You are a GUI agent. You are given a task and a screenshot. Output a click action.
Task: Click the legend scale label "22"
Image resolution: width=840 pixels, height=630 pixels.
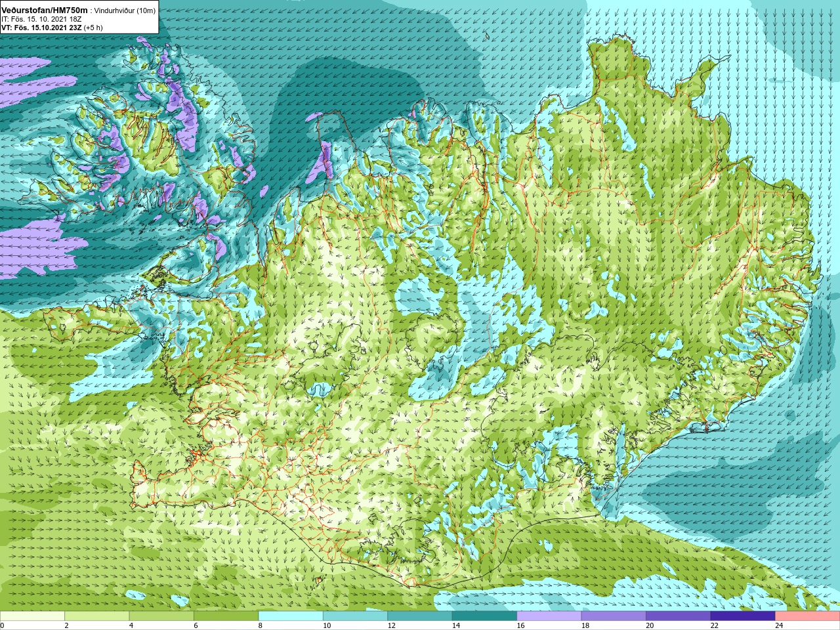[715, 626]
